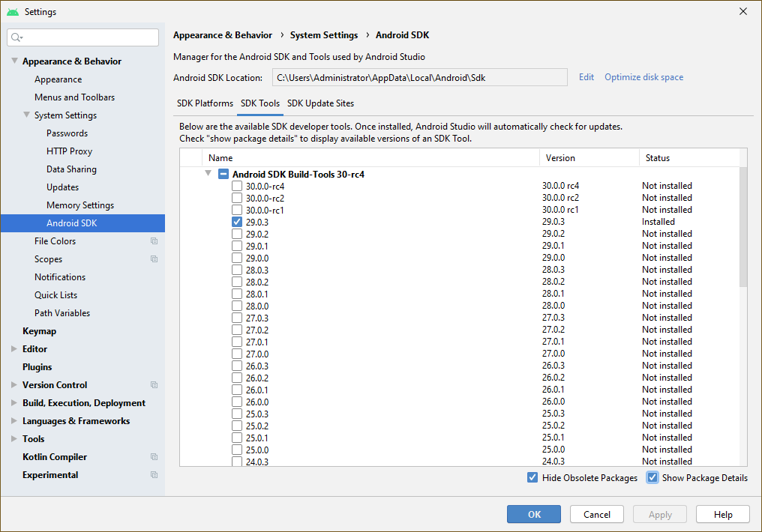Screen dimensions: 762x532
Task: Collapse Android SDK Build-Tools 30-rc4 group
Action: (208, 173)
